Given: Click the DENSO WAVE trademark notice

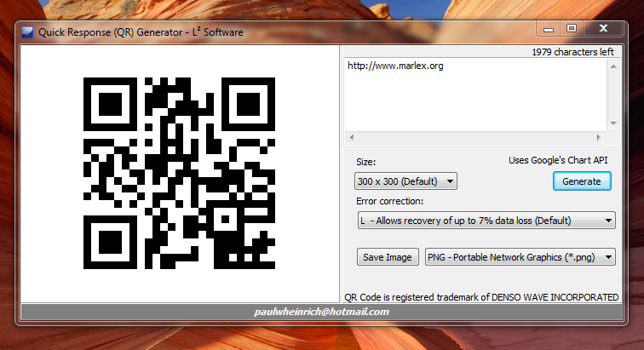Looking at the screenshot, I should pos(481,297).
